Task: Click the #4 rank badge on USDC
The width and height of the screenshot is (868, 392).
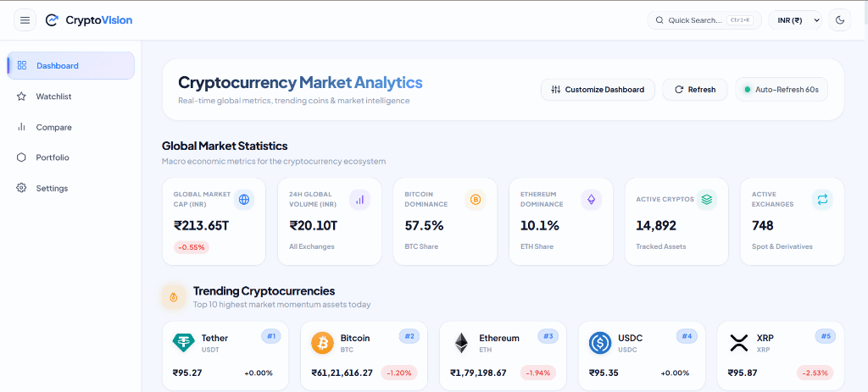Action: (x=687, y=335)
